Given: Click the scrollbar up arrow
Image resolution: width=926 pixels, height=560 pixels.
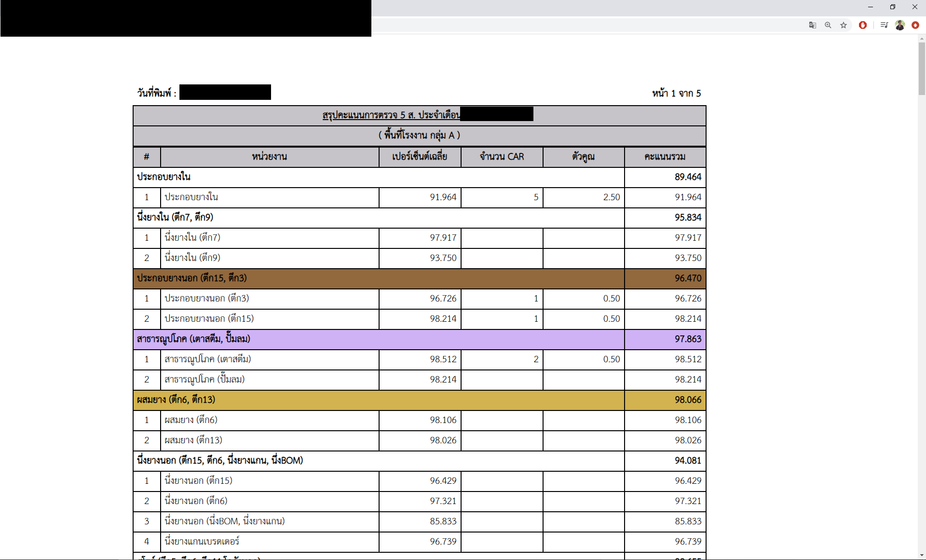Looking at the screenshot, I should coord(922,38).
